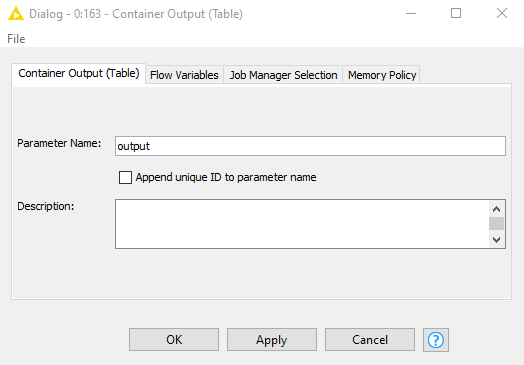The height and width of the screenshot is (365, 524).
Task: Click the KNIME yellow triangle window icon
Action: pyautogui.click(x=16, y=14)
